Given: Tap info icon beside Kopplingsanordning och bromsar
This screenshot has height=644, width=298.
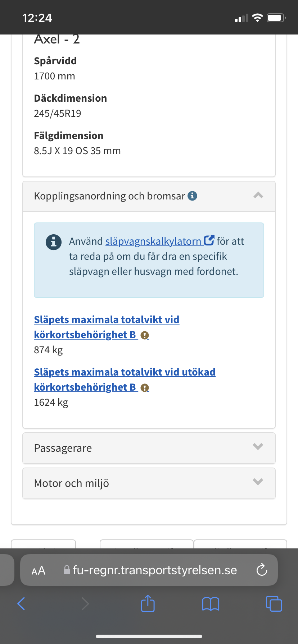Looking at the screenshot, I should coord(193,196).
